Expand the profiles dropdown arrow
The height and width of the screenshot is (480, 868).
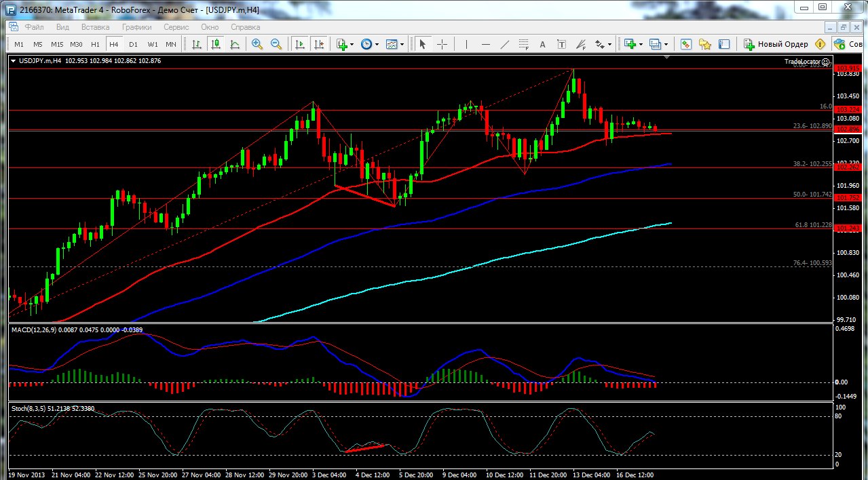click(x=666, y=45)
